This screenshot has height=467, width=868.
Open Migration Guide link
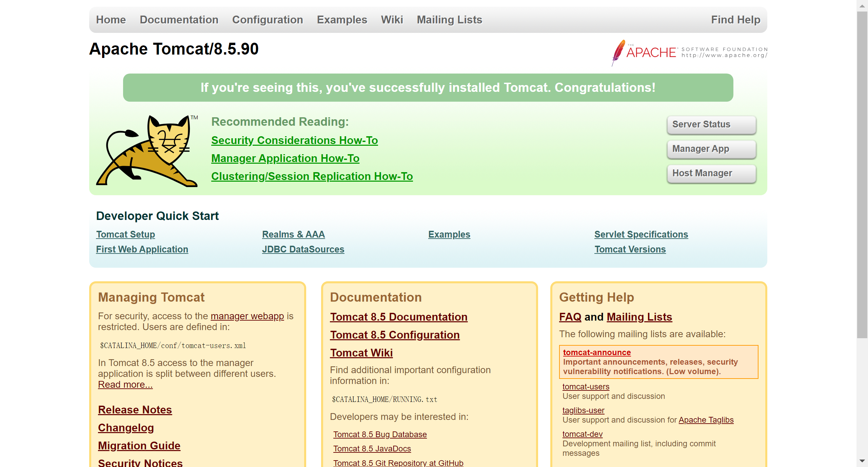pos(139,446)
